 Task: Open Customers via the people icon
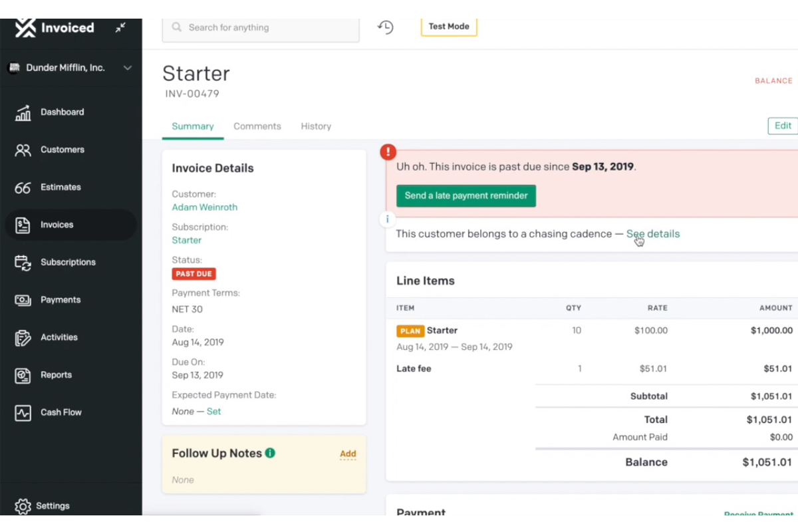pos(23,150)
